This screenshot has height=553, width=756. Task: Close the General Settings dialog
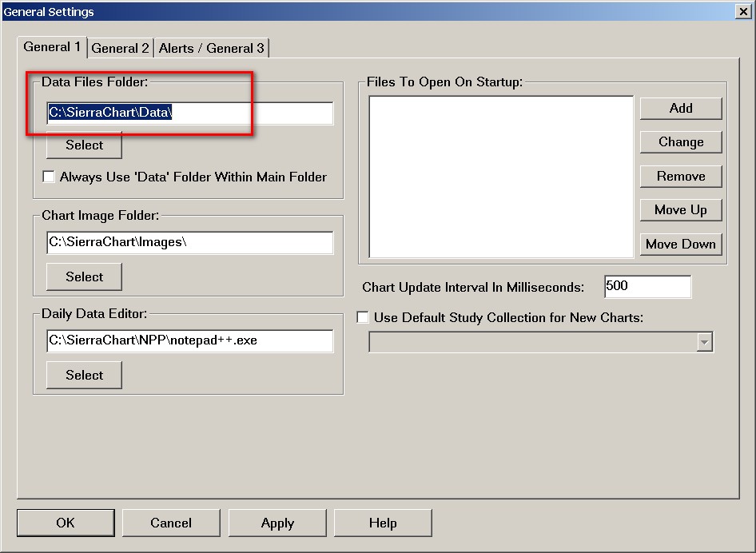(x=743, y=11)
